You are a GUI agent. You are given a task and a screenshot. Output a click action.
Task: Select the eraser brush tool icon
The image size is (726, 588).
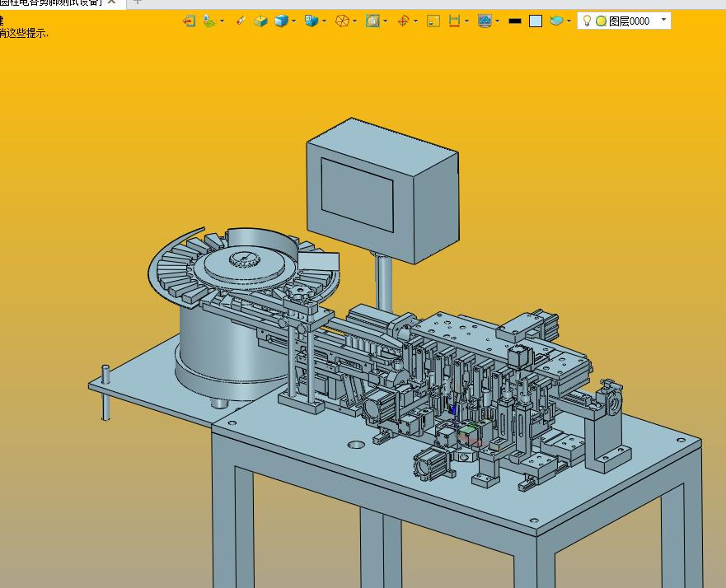pyautogui.click(x=241, y=21)
